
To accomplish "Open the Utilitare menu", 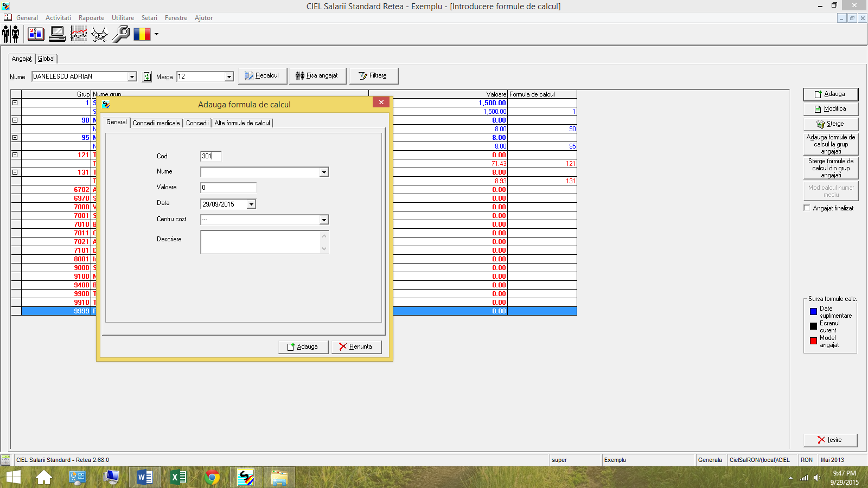I will click(123, 18).
